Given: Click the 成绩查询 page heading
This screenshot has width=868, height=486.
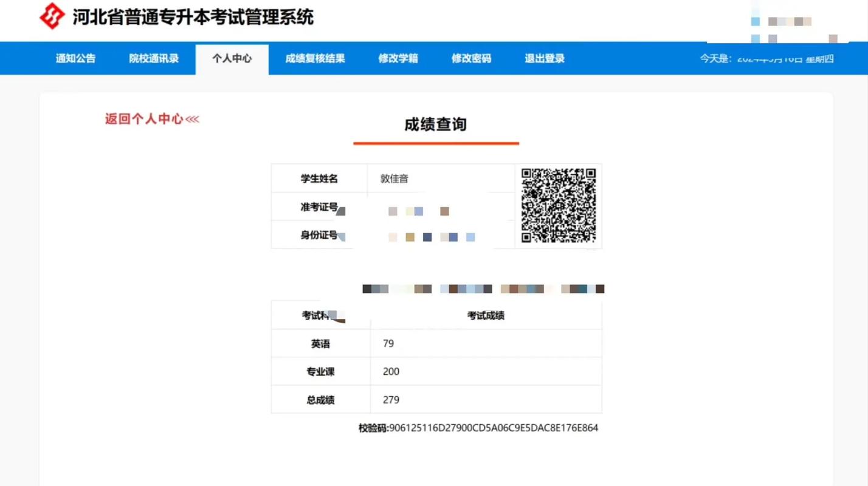Looking at the screenshot, I should coord(436,125).
